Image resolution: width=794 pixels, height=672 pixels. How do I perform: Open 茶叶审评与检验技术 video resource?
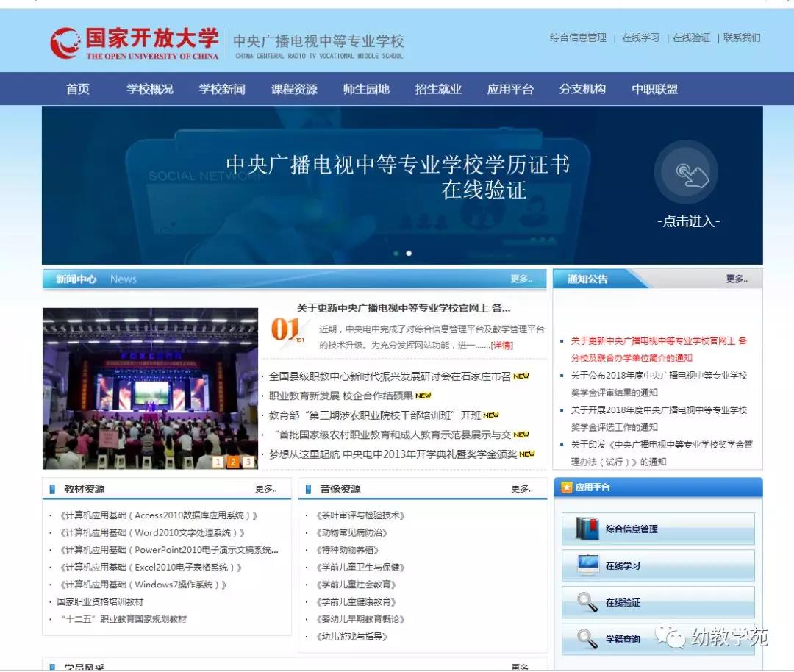tap(360, 515)
